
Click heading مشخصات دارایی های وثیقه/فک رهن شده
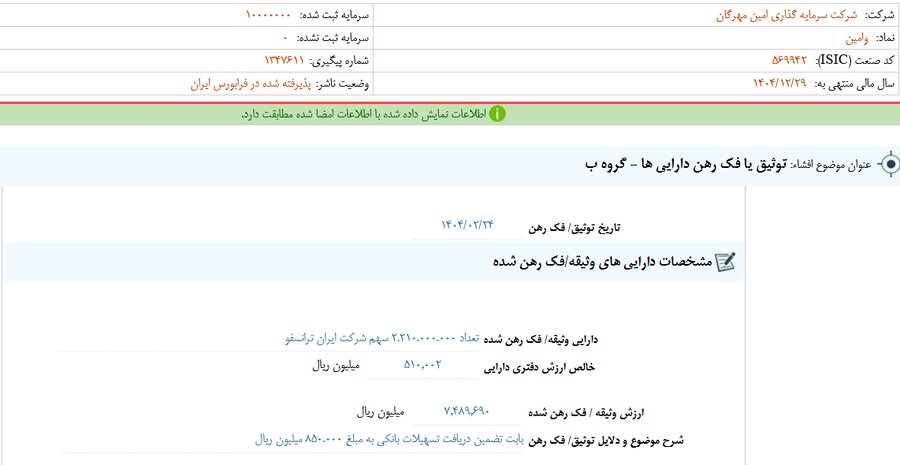click(603, 262)
